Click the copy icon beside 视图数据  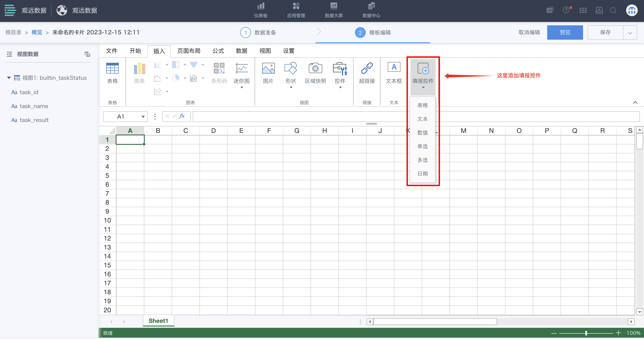pyautogui.click(x=87, y=54)
